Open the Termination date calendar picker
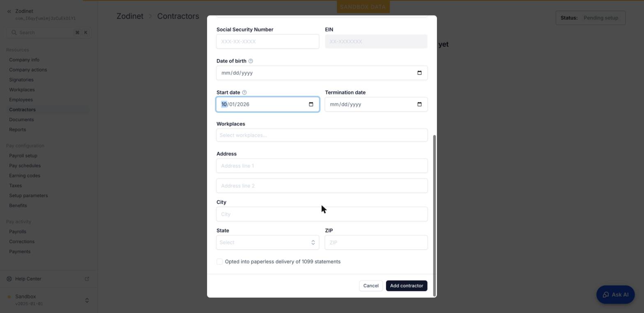The height and width of the screenshot is (313, 644). tap(419, 104)
